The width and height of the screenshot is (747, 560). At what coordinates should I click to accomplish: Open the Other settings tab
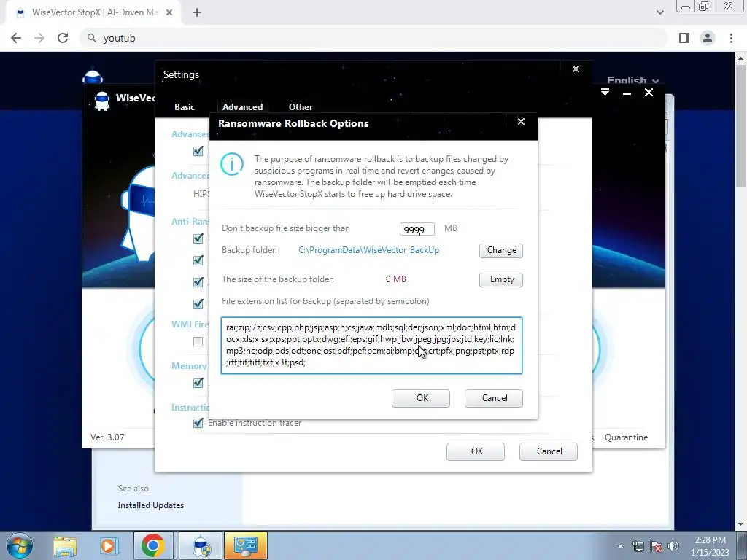click(x=301, y=107)
